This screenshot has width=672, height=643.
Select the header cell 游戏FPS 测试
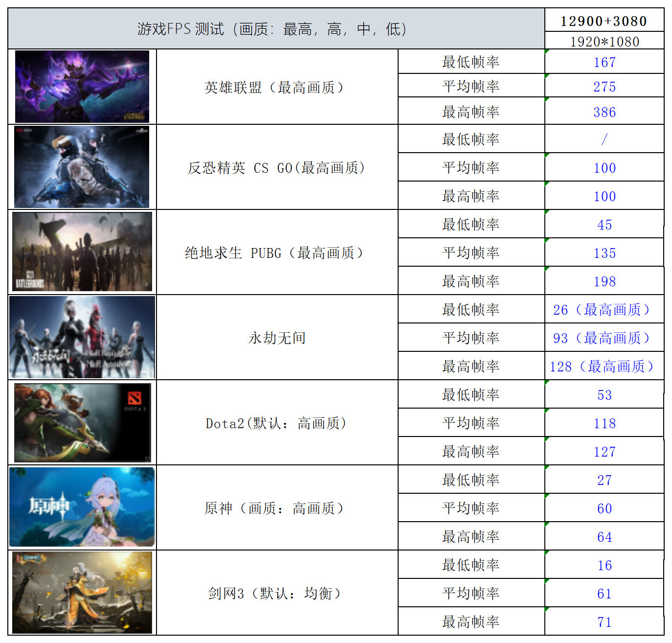point(276,28)
